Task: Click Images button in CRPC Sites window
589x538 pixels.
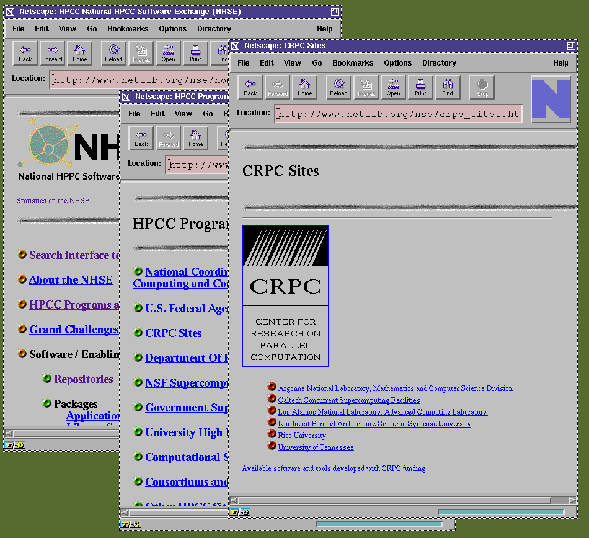Action: [366, 87]
